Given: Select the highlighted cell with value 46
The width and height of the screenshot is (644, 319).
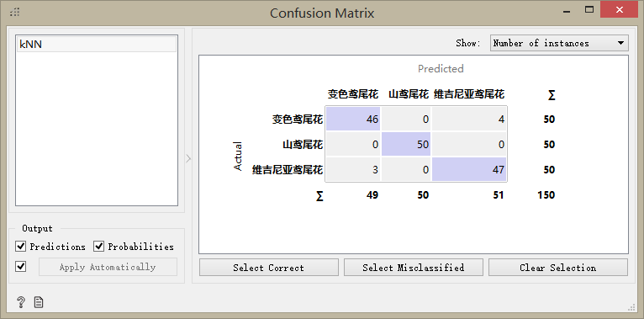Looking at the screenshot, I should (353, 120).
